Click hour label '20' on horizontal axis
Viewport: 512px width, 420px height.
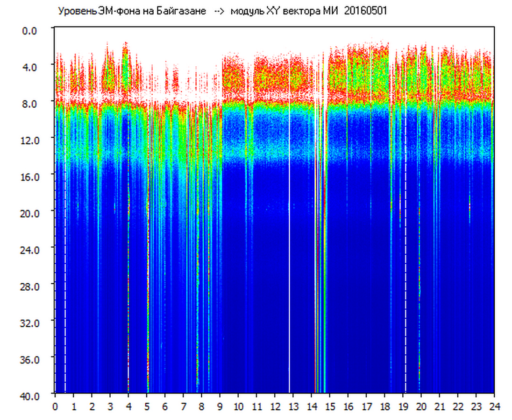[x=421, y=406]
